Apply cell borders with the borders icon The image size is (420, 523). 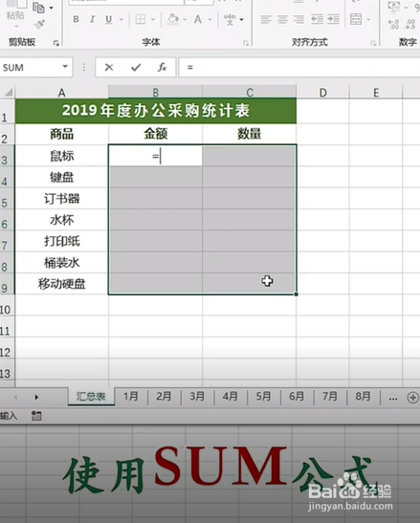coord(141,19)
